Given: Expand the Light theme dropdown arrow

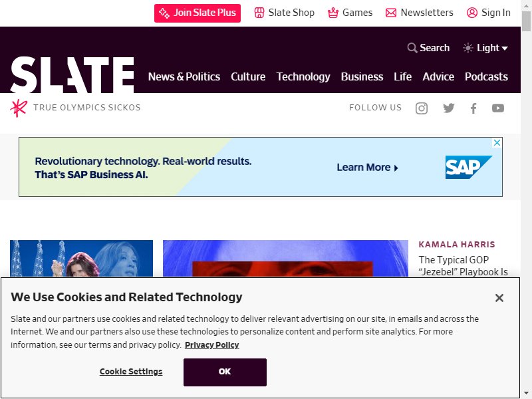Looking at the screenshot, I should tap(505, 48).
